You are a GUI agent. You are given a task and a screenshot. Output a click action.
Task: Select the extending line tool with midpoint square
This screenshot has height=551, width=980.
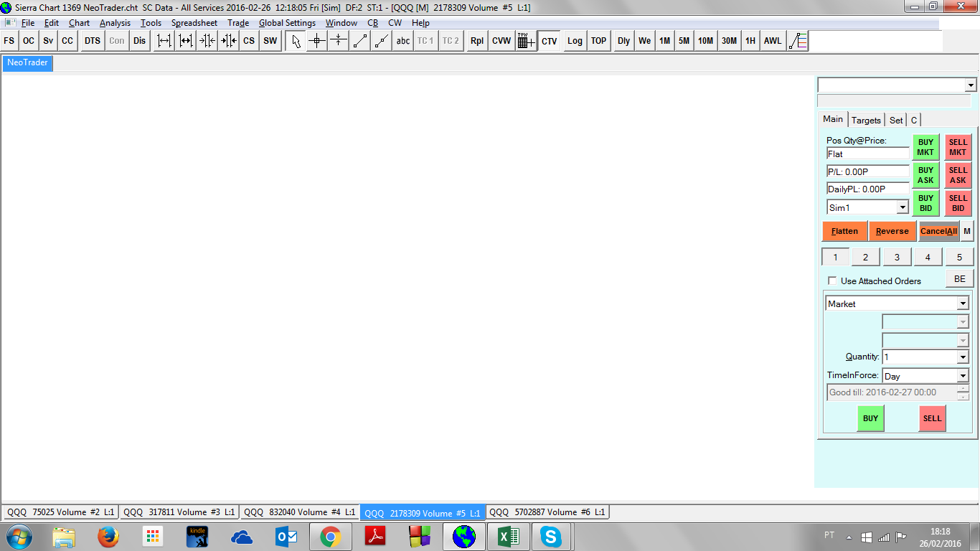[x=382, y=41]
